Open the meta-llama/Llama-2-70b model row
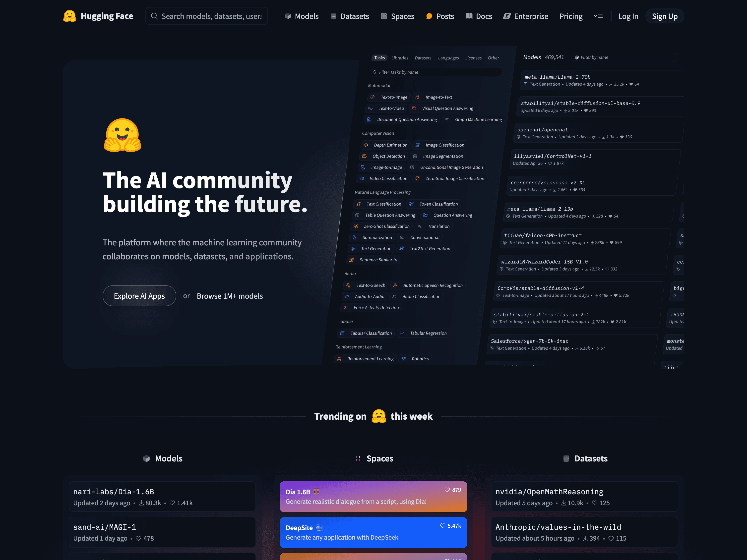 [x=603, y=80]
